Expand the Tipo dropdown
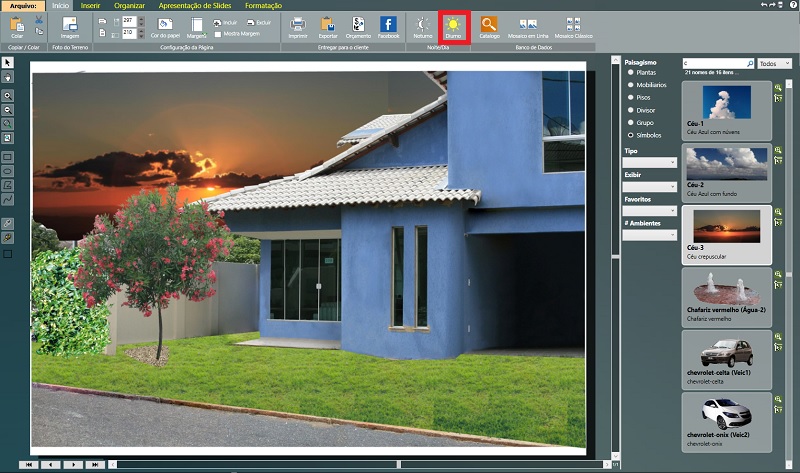Viewport: 800px width, 473px height. click(x=649, y=162)
